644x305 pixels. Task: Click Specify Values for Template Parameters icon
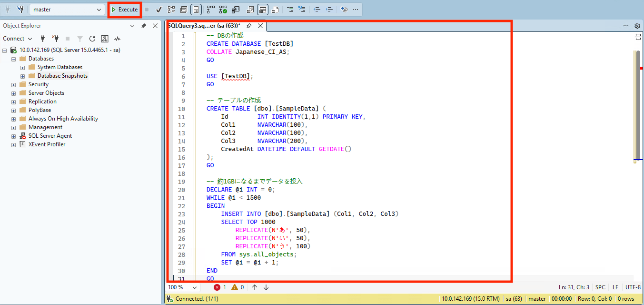344,10
